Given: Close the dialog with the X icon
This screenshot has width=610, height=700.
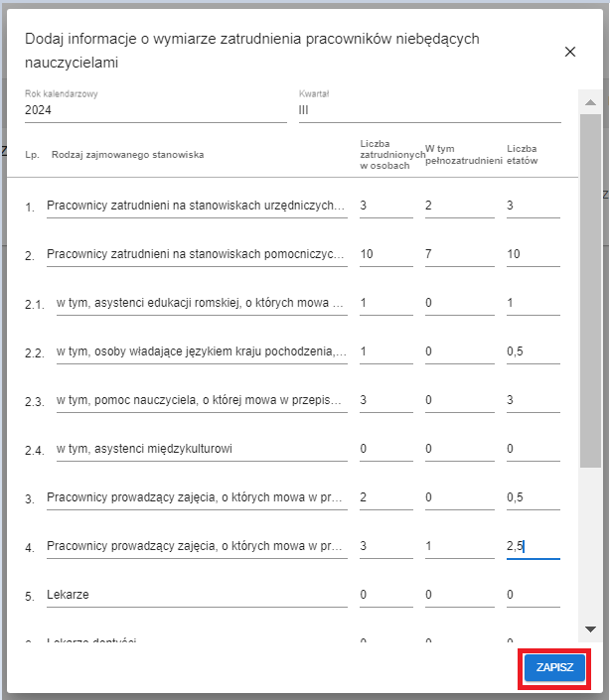Looking at the screenshot, I should [570, 52].
